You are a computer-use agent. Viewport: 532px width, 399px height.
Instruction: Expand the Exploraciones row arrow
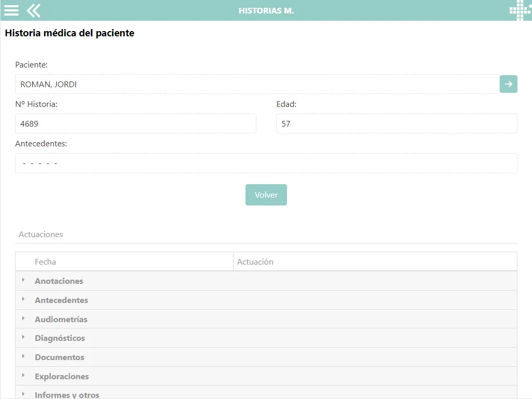click(x=23, y=375)
